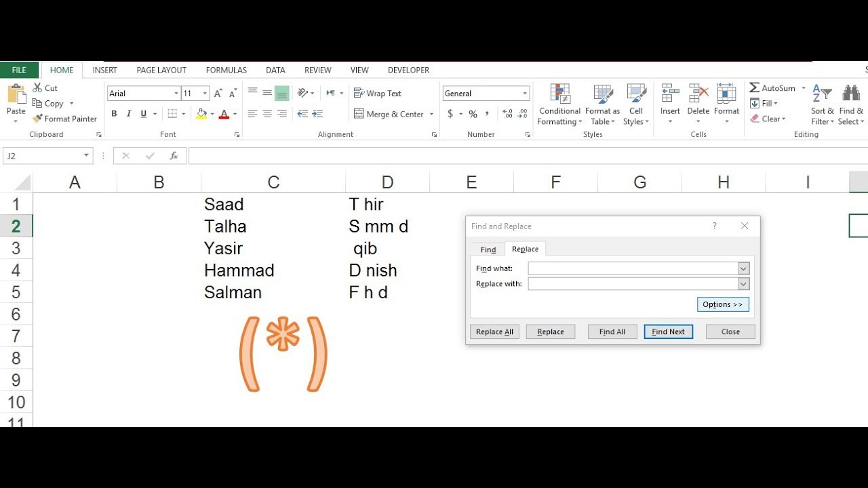Open Find & Select binoculars
Image resolution: width=868 pixels, height=488 pixels.
click(851, 105)
